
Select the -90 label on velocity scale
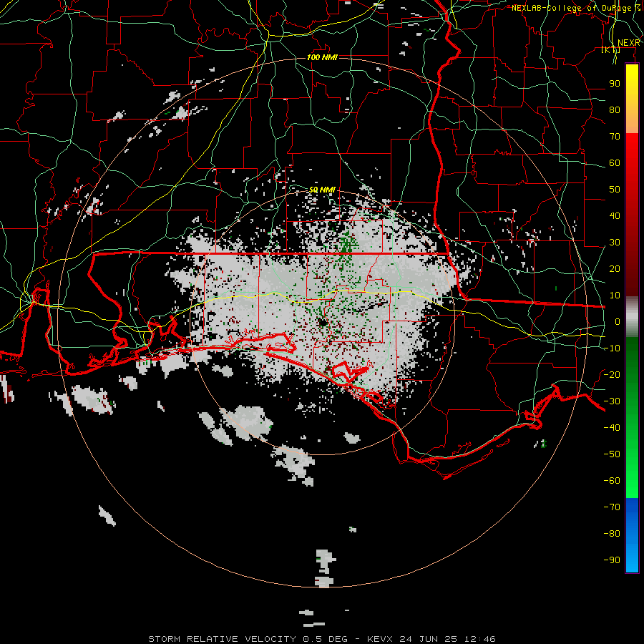(x=612, y=560)
